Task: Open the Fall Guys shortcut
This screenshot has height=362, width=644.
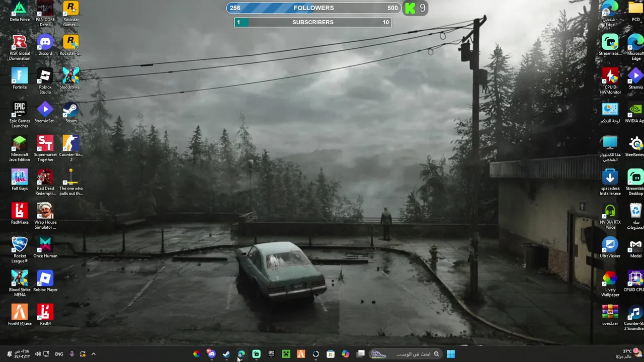Action: coord(20,180)
